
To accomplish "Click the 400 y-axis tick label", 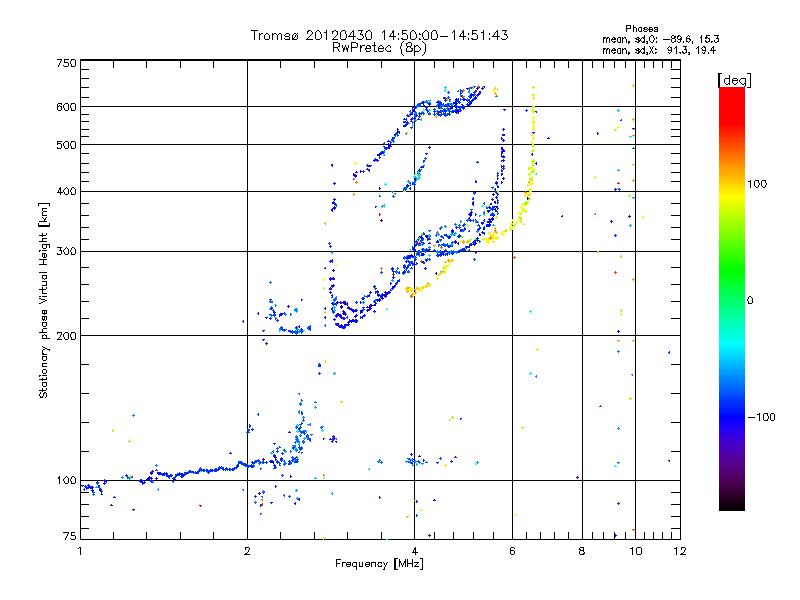I will pos(66,192).
